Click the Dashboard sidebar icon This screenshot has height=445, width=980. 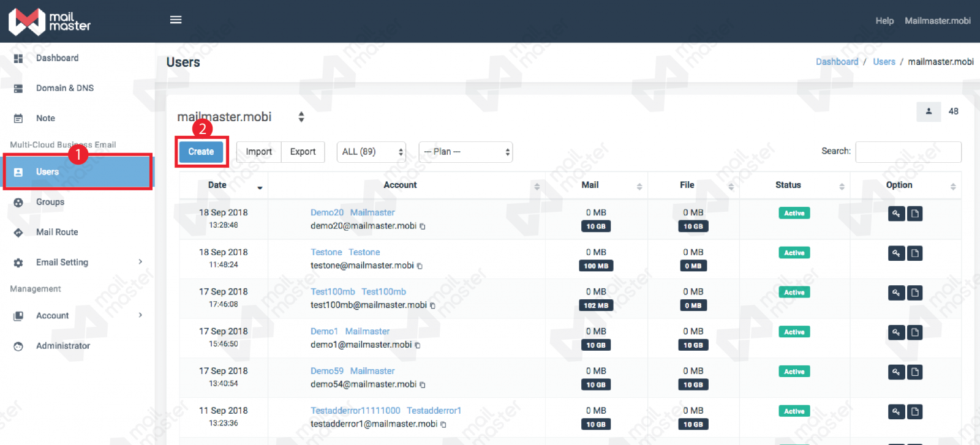tap(18, 58)
